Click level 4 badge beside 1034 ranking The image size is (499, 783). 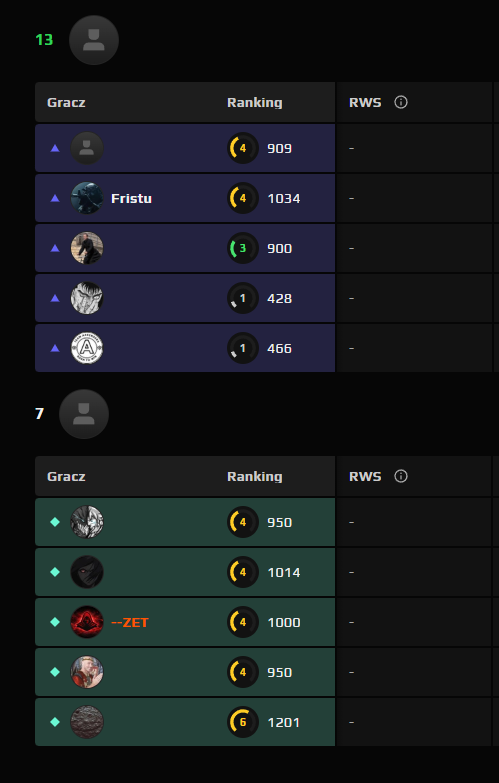(x=243, y=198)
